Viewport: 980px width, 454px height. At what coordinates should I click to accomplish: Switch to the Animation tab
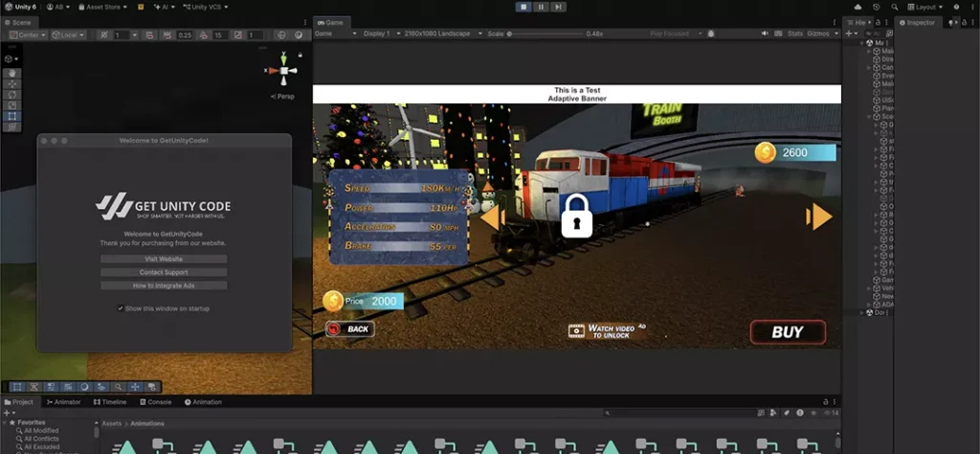(203, 402)
